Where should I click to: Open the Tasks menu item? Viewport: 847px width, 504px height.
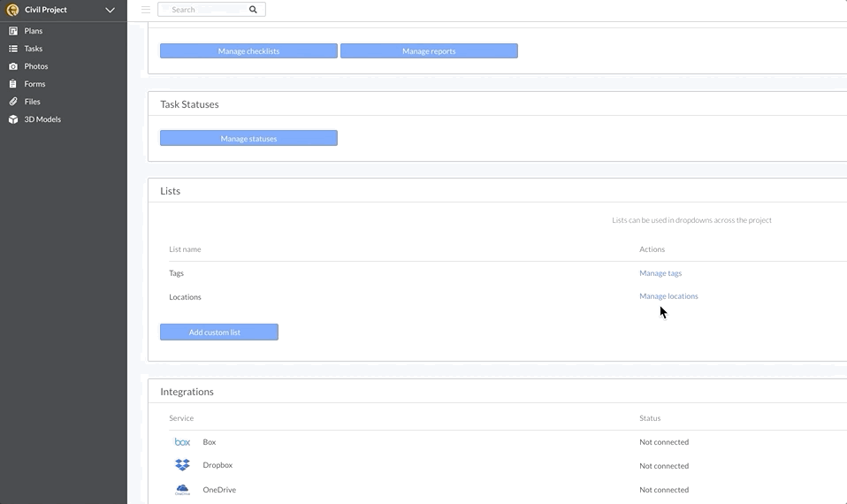[x=33, y=49]
